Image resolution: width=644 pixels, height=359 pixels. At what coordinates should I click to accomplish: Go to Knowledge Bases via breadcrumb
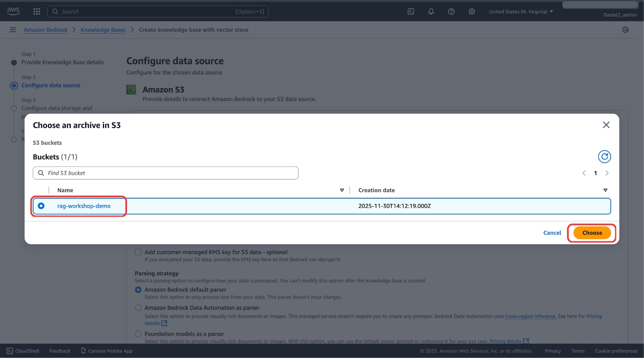103,30
